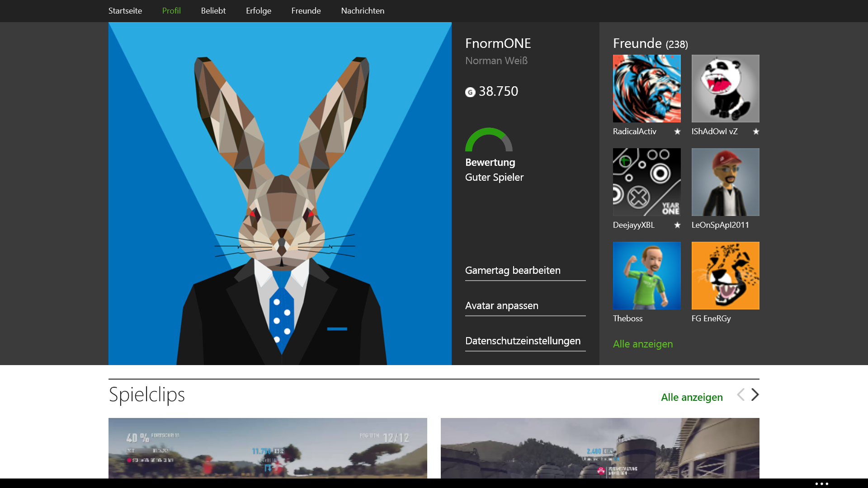The image size is (868, 488).
Task: Open RadicalActiv friend avatar
Action: pyautogui.click(x=646, y=89)
